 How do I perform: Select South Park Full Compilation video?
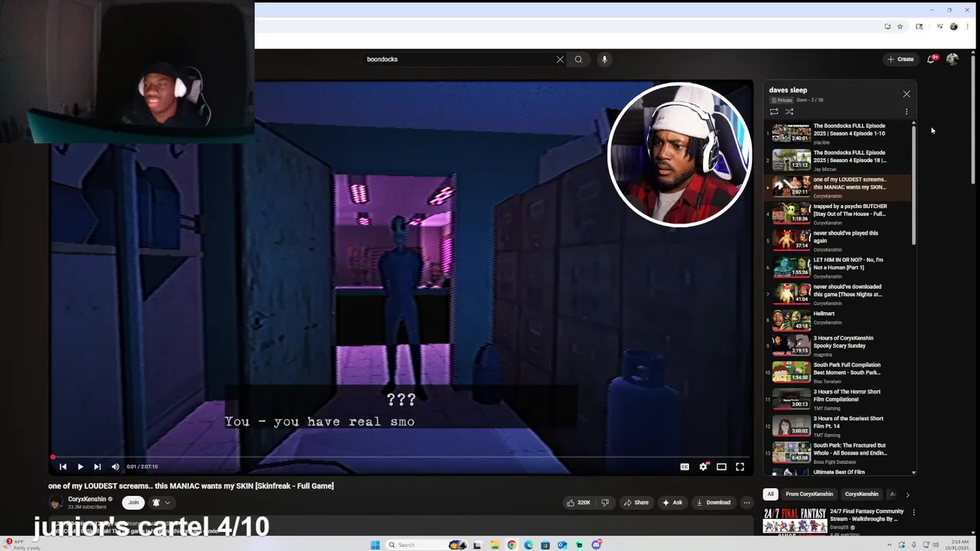pyautogui.click(x=837, y=372)
